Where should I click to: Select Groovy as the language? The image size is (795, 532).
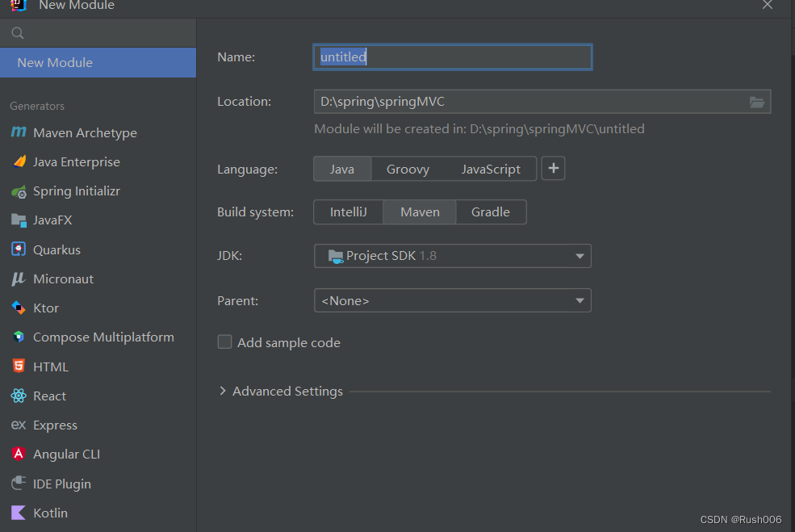tap(408, 169)
